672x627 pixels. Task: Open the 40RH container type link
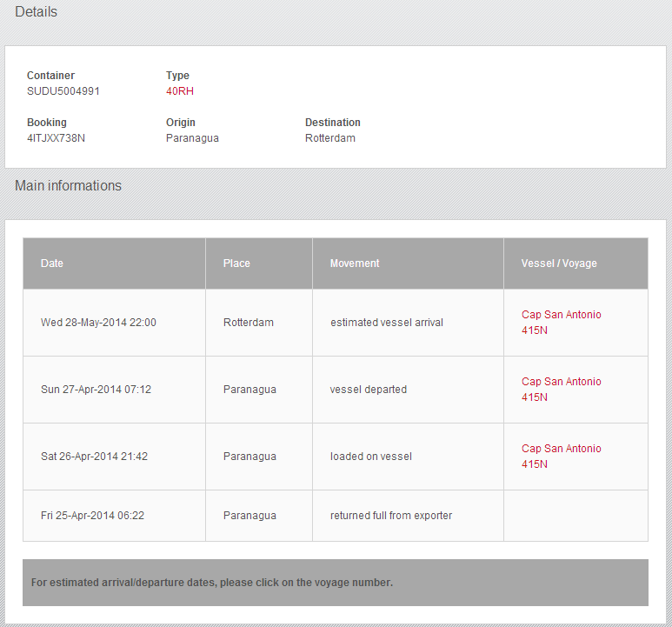point(180,90)
